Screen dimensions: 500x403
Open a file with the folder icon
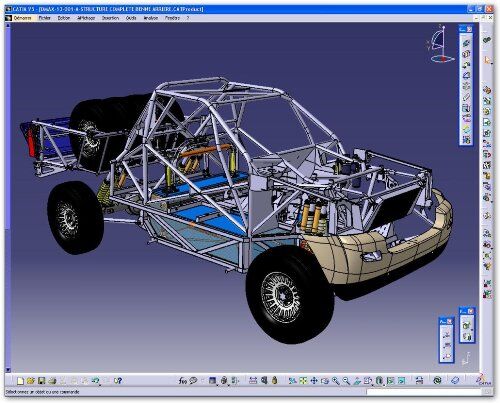pos(31,380)
